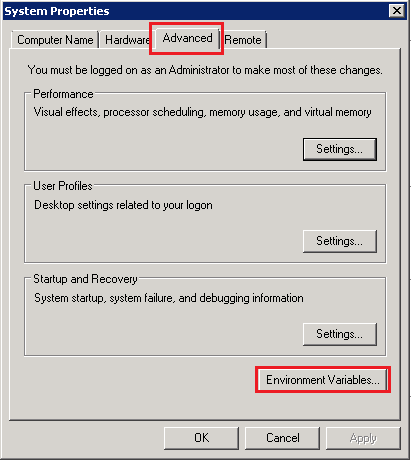Screen dimensions: 411x461
Task: Click the greyed-out Apply button
Action: point(363,438)
